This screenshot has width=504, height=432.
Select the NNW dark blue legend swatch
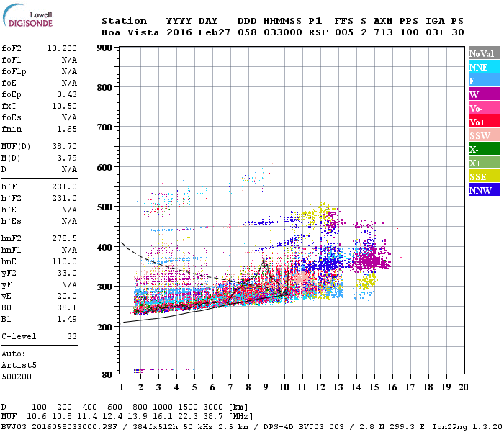(x=484, y=189)
